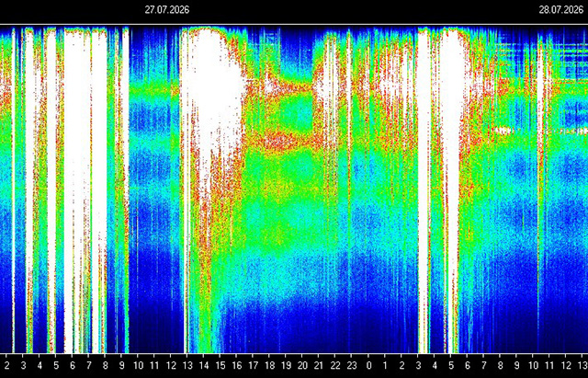The width and height of the screenshot is (588, 378).
Task: Click hour 16 on the time axis
Action: pyautogui.click(x=237, y=366)
